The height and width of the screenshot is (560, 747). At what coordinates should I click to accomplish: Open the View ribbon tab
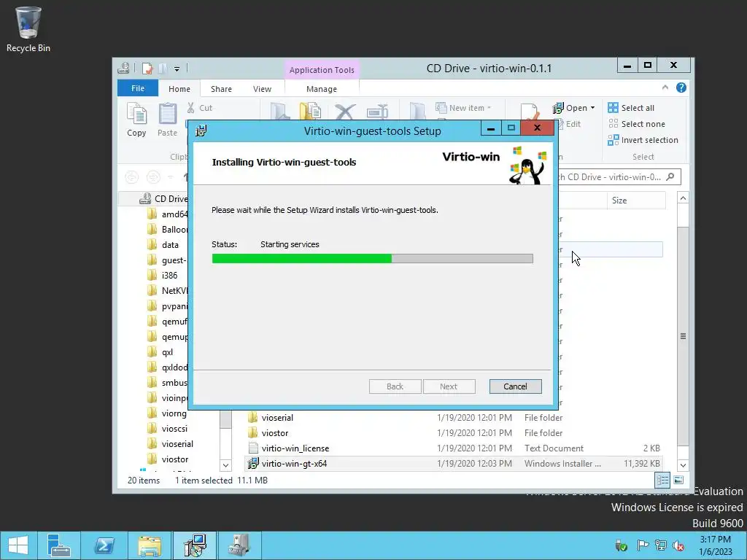262,89
